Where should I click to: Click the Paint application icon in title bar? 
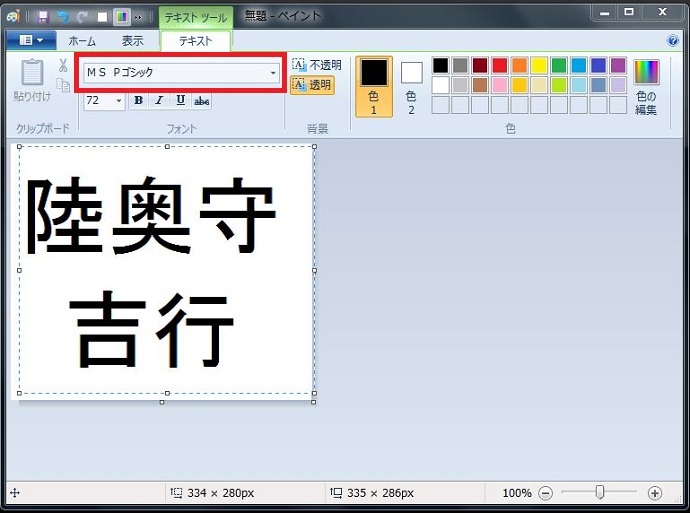(13, 16)
